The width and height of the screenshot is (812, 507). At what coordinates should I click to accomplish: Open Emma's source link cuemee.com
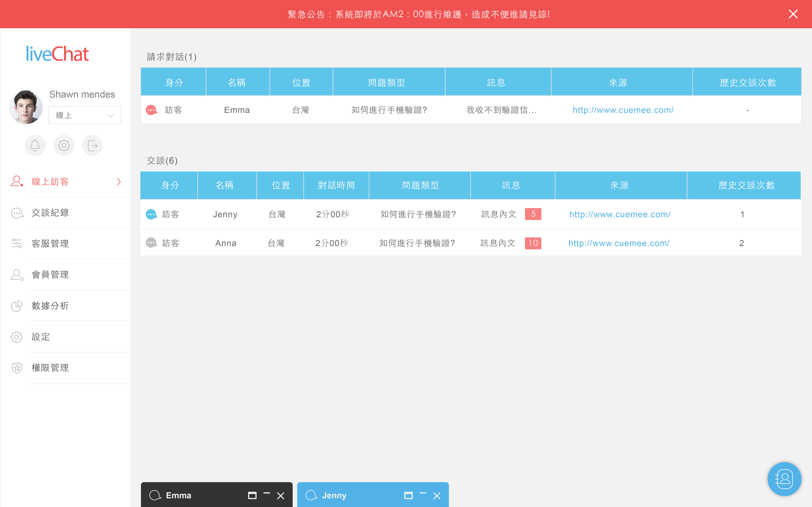(x=623, y=110)
